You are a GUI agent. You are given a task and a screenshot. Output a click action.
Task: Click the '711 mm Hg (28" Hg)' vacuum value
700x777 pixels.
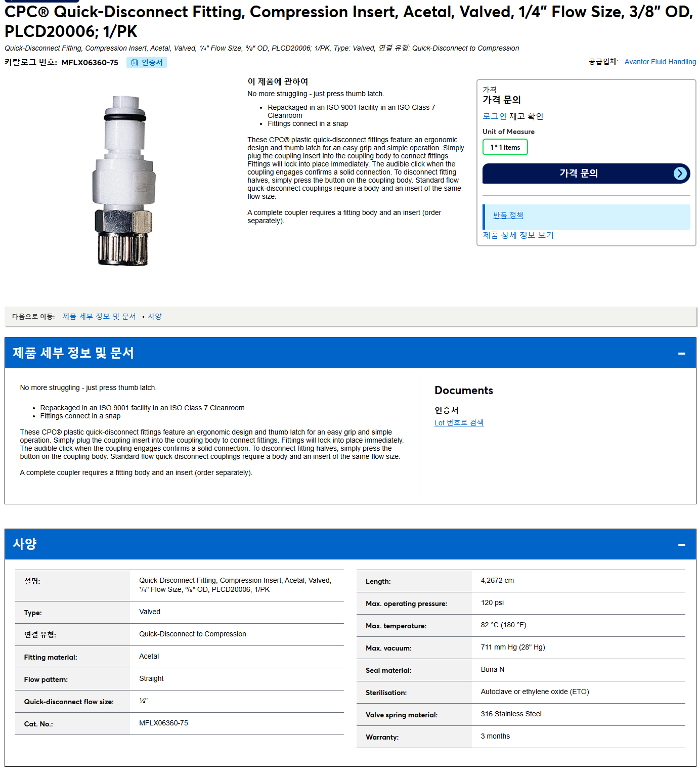tap(513, 647)
